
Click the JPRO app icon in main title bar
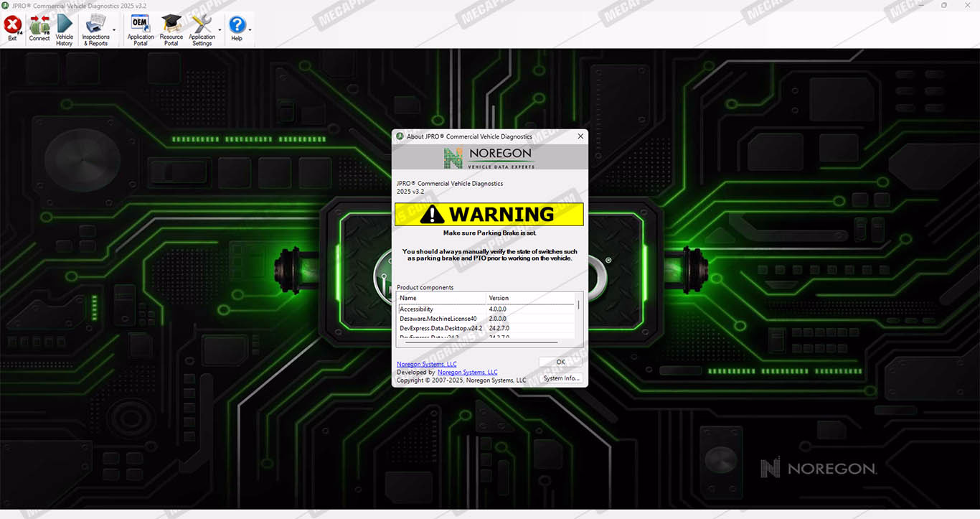pos(6,5)
